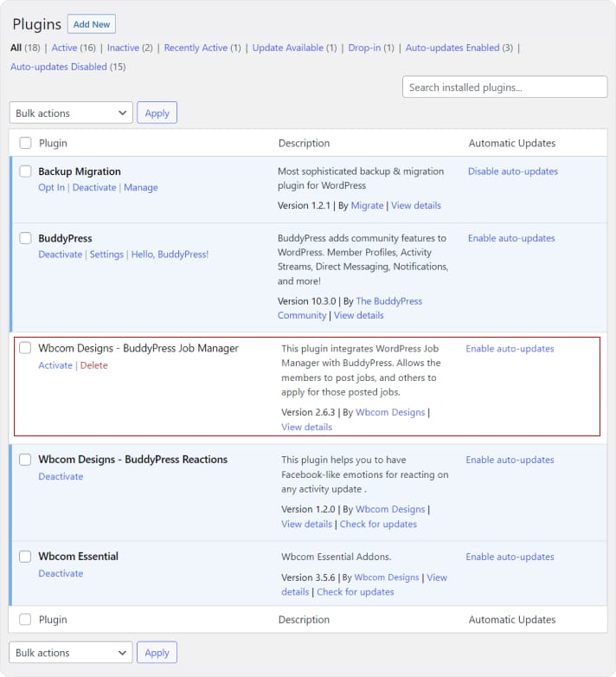Focus the Search installed plugins field
The width and height of the screenshot is (616, 677).
[504, 87]
